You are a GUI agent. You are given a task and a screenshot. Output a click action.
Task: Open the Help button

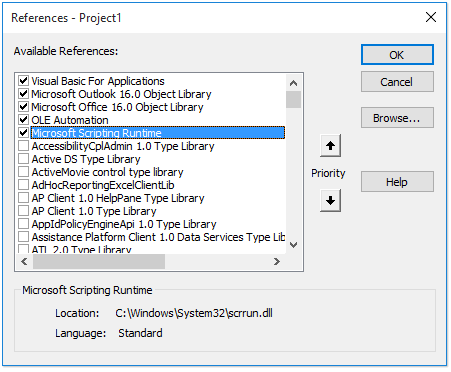397,182
